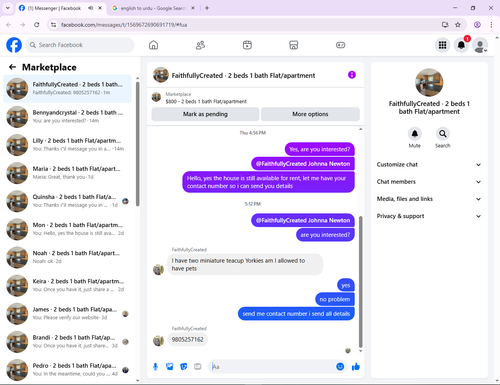Open Keira conversation
Screen dimensions: 500x385
tap(67, 285)
